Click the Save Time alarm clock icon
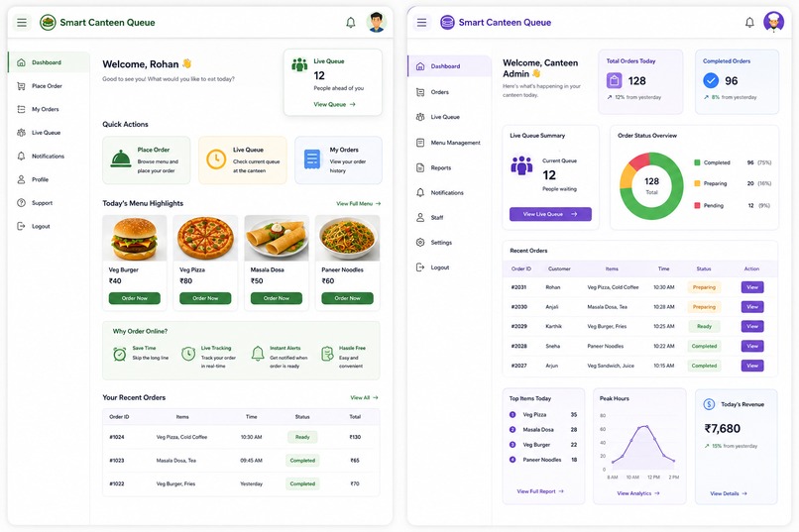799x532 pixels. coord(120,354)
